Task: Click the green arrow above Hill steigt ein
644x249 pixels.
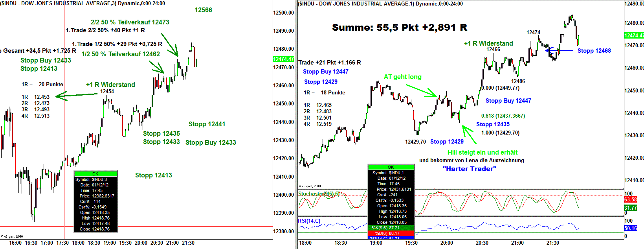Action: tap(469, 134)
